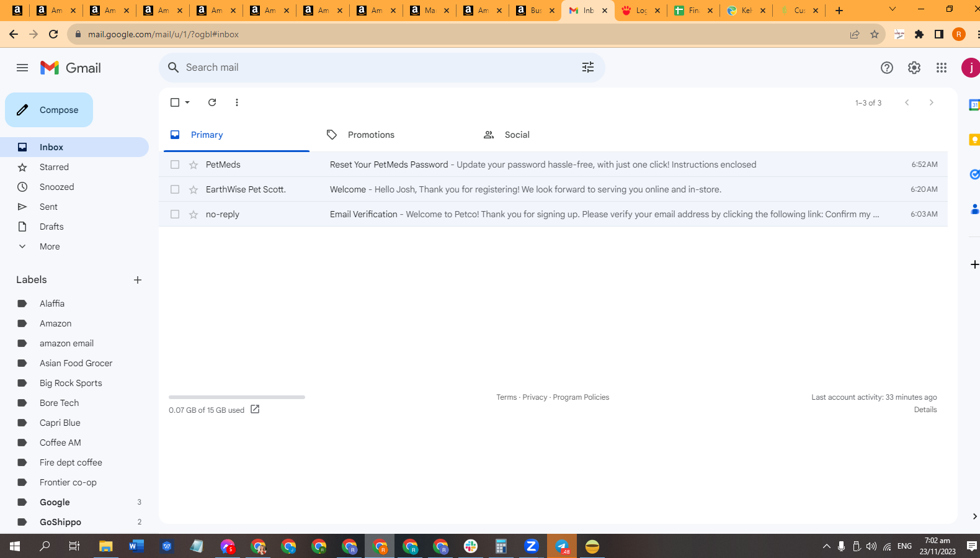Show the Google side panel chevron

tap(974, 516)
